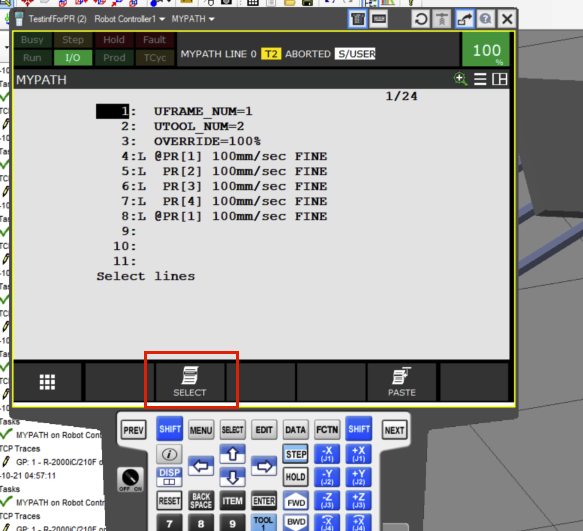Click the RESET key
Viewport: 583px width, 531px height.
coord(169,501)
